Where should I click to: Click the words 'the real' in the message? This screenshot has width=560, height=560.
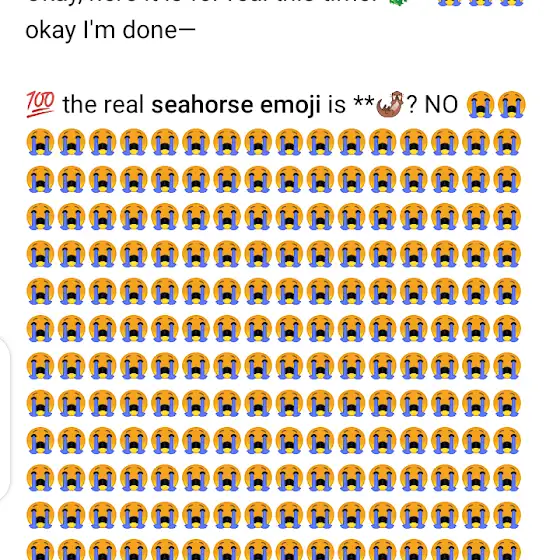(103, 105)
